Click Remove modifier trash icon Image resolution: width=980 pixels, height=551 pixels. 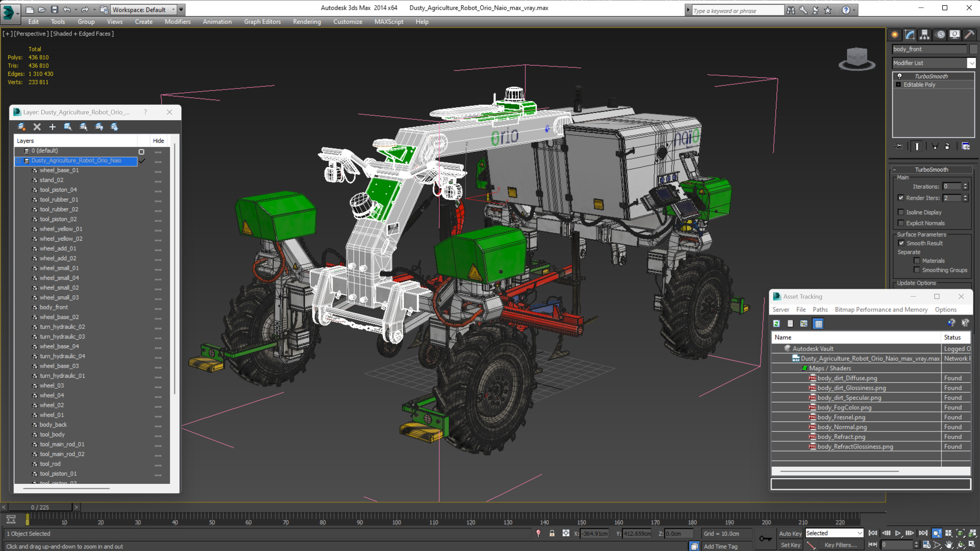tap(947, 146)
